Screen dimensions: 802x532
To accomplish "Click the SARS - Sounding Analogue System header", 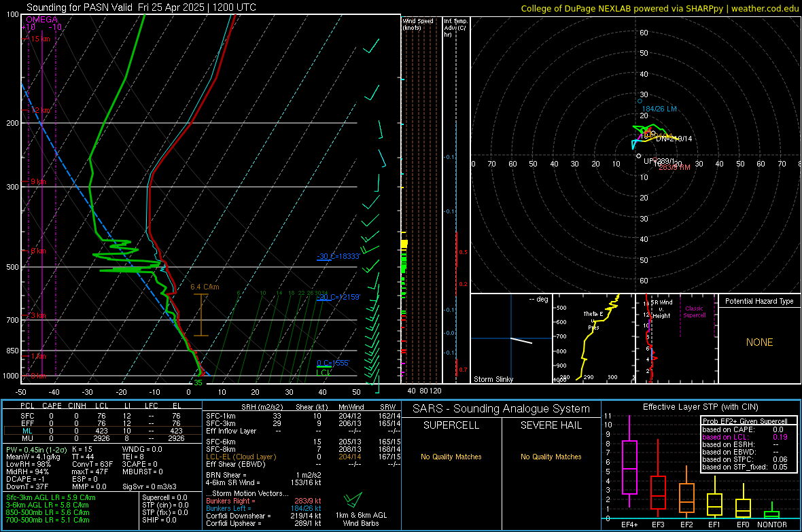I will click(502, 409).
